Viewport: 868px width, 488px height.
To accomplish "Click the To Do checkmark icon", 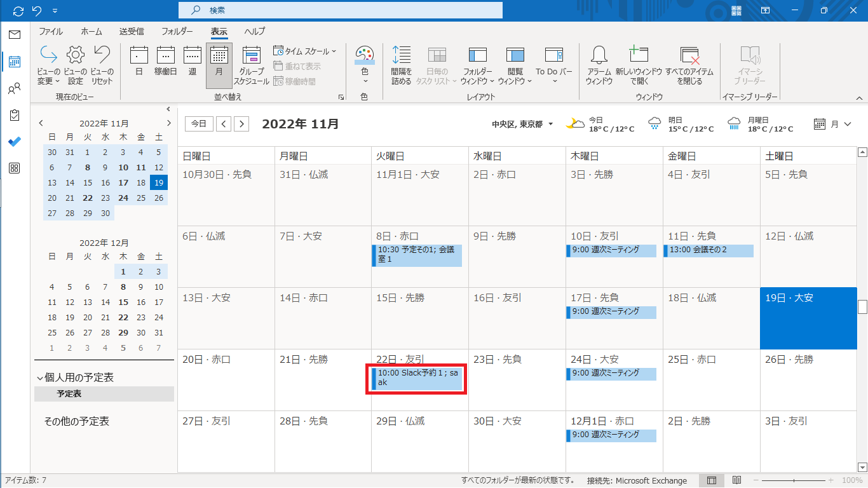I will pos(15,142).
